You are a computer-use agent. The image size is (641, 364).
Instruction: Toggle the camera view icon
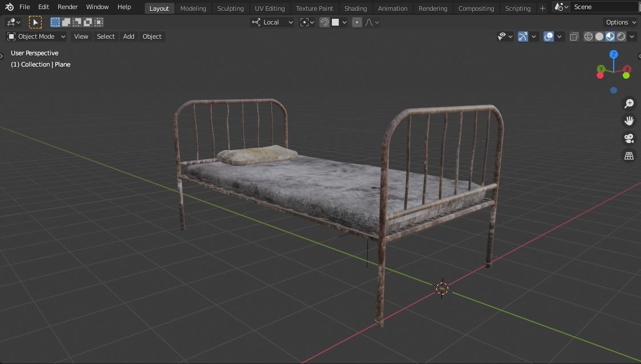point(629,138)
